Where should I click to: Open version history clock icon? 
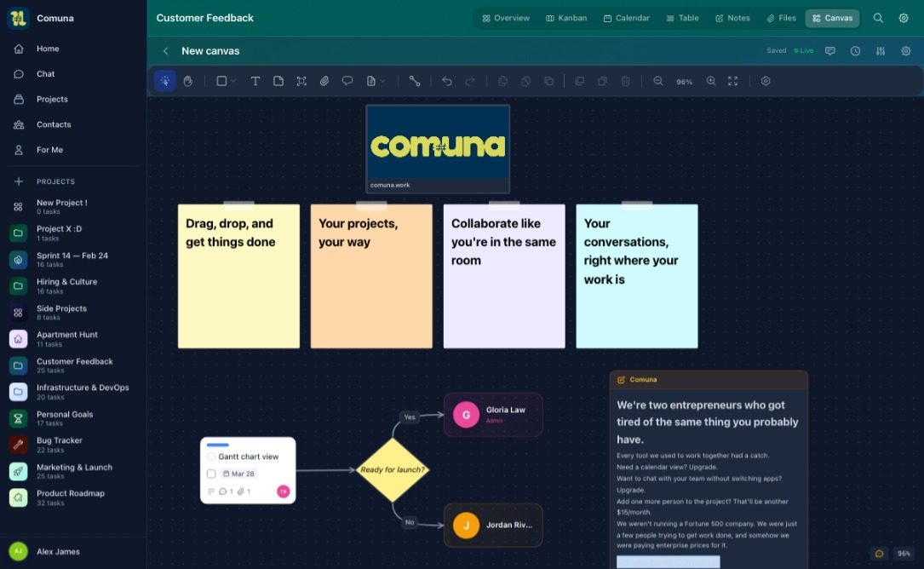pos(855,51)
